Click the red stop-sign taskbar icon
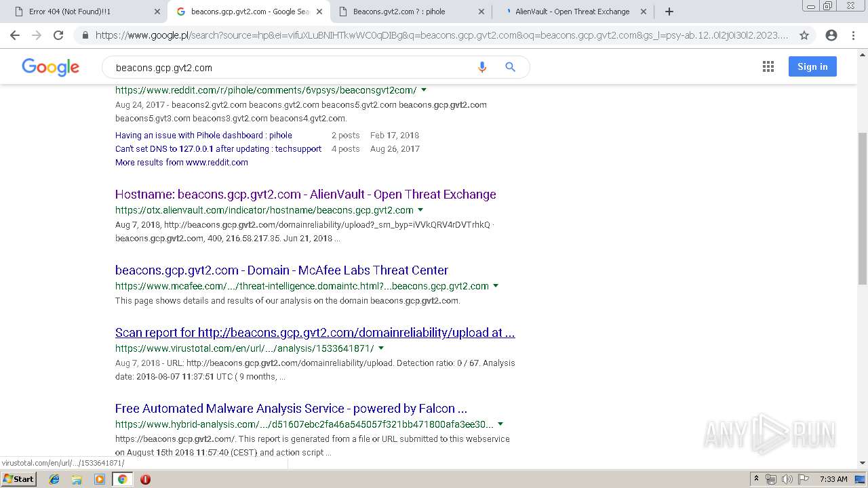Image resolution: width=868 pixels, height=488 pixels. click(145, 479)
